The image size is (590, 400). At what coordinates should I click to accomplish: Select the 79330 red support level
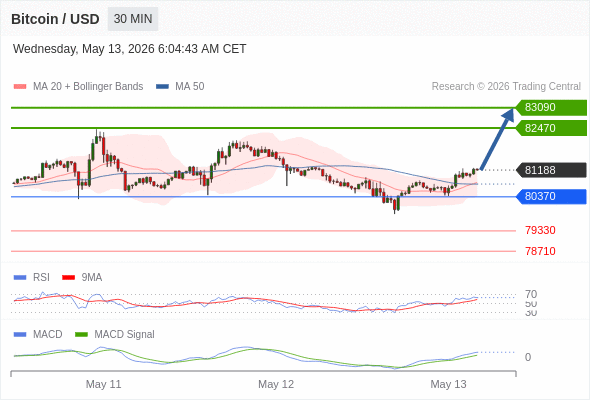click(540, 230)
